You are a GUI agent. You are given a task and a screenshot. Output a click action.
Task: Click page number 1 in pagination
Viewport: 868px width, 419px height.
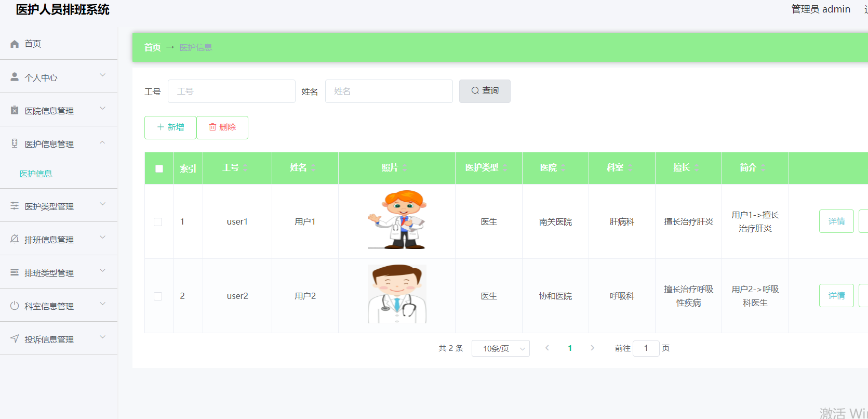pos(570,348)
